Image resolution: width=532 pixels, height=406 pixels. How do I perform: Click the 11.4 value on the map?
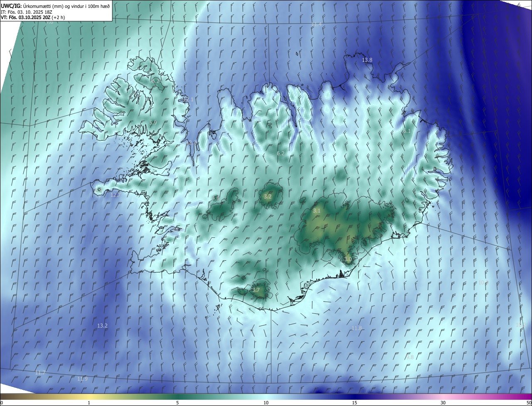317,25
